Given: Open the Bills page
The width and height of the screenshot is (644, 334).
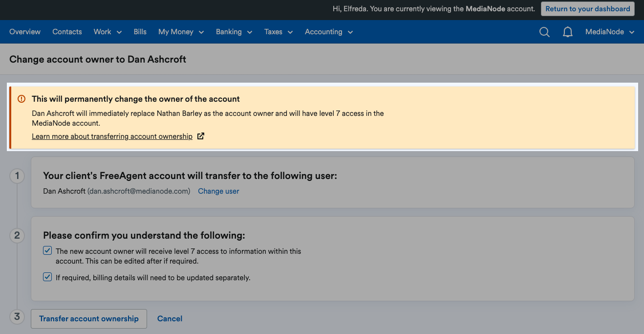Looking at the screenshot, I should point(140,32).
